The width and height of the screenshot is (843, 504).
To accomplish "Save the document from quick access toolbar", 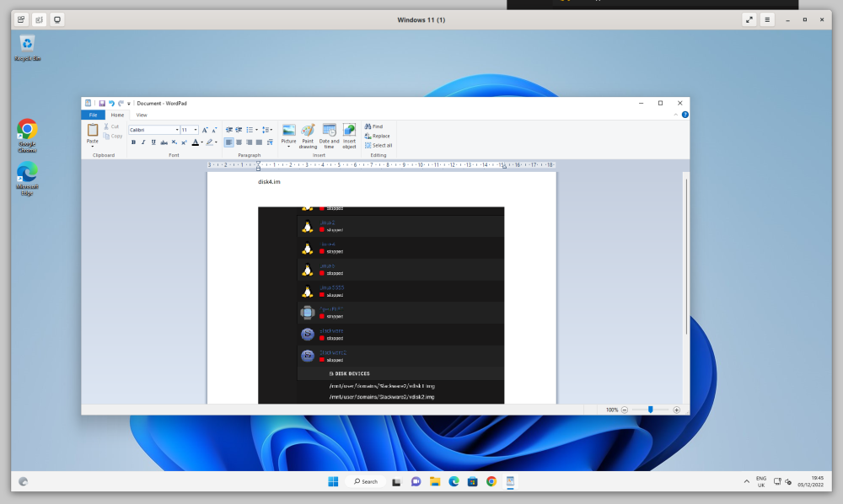I will (x=102, y=103).
